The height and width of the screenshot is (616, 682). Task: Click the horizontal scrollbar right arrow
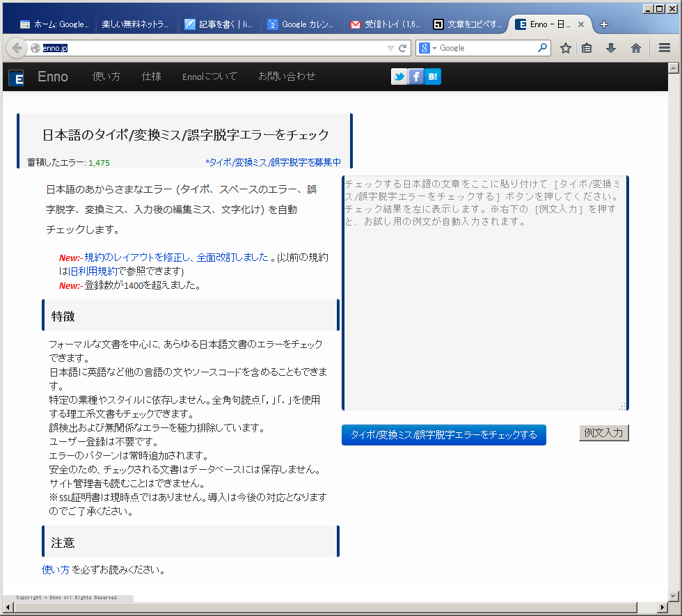click(x=662, y=607)
